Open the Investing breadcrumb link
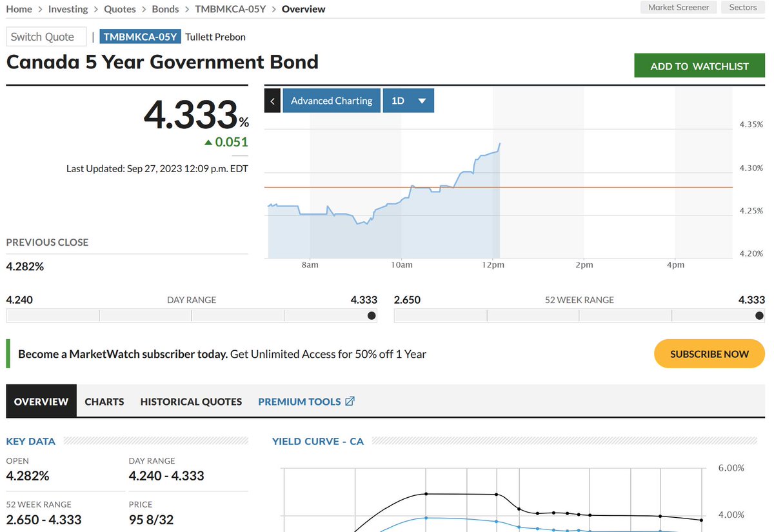The image size is (774, 532). pyautogui.click(x=68, y=9)
